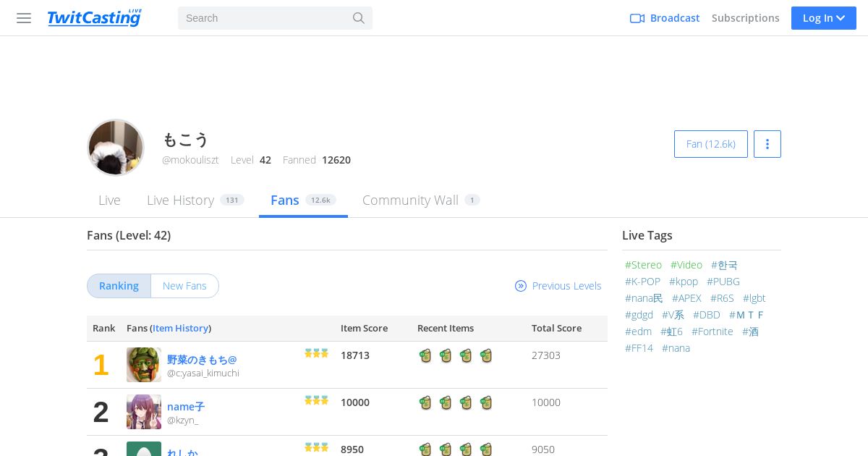Click the #Fortnite tag
This screenshot has height=456, width=868.
(712, 332)
